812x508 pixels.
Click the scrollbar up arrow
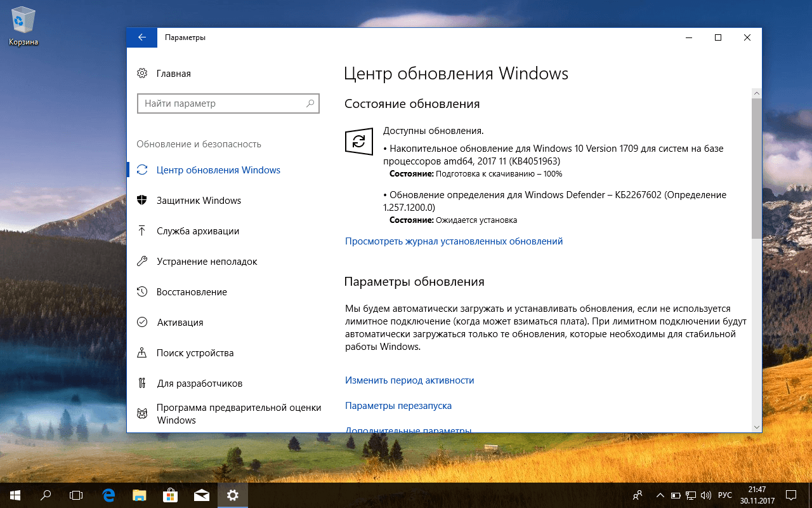[x=756, y=93]
